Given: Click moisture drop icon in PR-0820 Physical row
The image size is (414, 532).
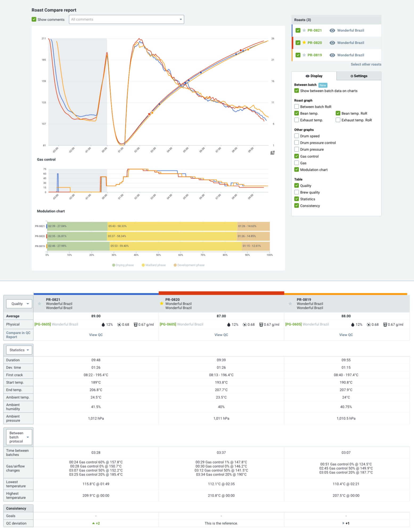Looking at the screenshot, I should pyautogui.click(x=229, y=324).
